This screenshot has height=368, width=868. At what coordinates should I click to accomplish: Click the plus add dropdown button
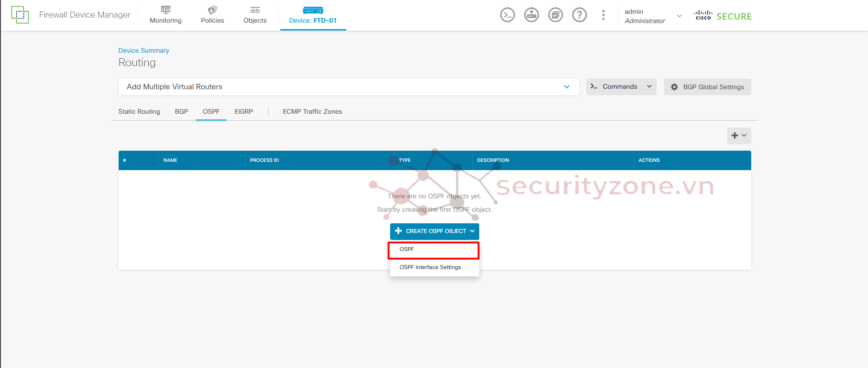739,135
